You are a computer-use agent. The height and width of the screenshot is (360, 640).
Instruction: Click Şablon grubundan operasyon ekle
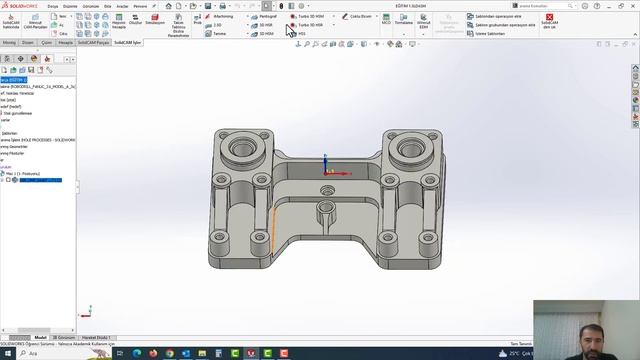(501, 25)
